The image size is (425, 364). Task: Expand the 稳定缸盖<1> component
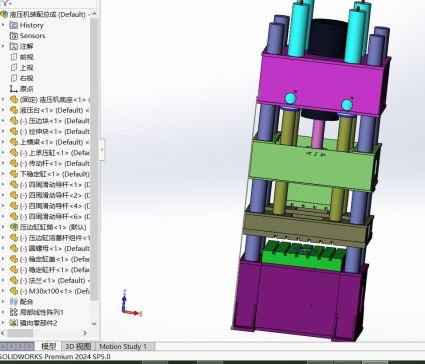[3, 259]
